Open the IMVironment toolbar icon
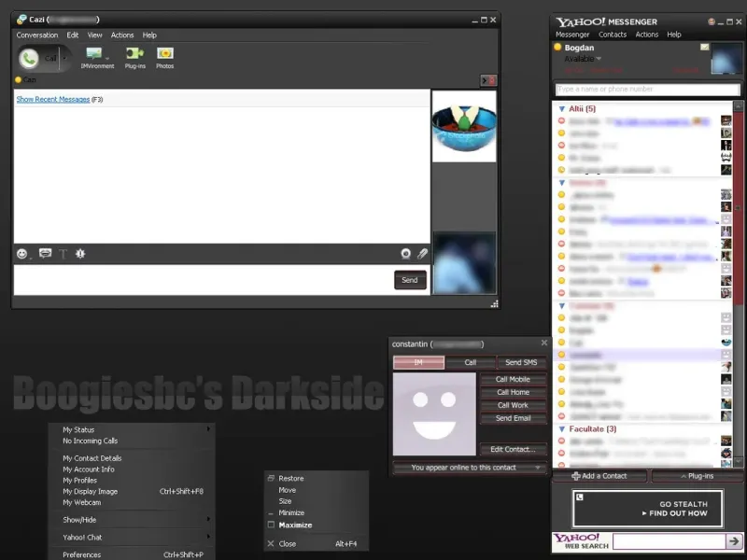 pyautogui.click(x=97, y=58)
